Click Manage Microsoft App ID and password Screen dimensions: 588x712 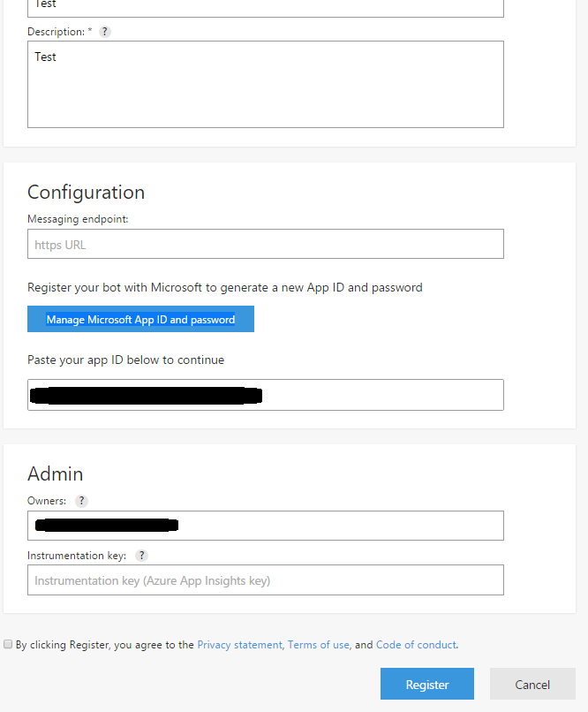pos(140,320)
